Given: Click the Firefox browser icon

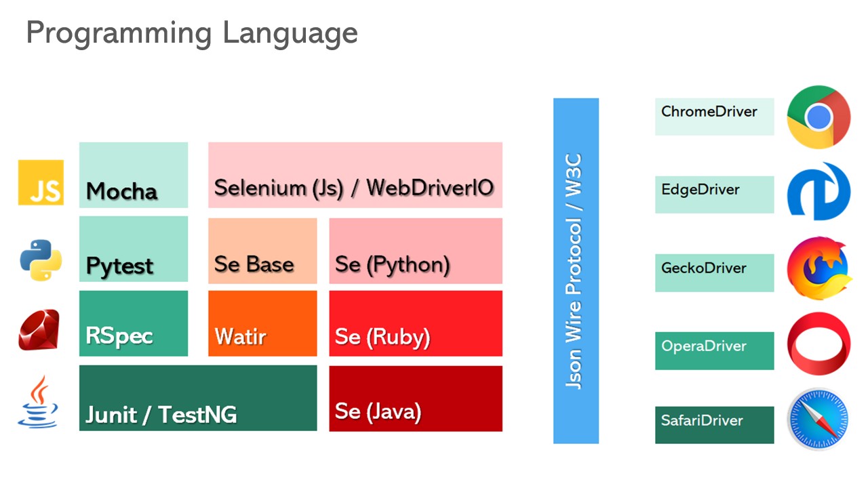Looking at the screenshot, I should [x=818, y=268].
